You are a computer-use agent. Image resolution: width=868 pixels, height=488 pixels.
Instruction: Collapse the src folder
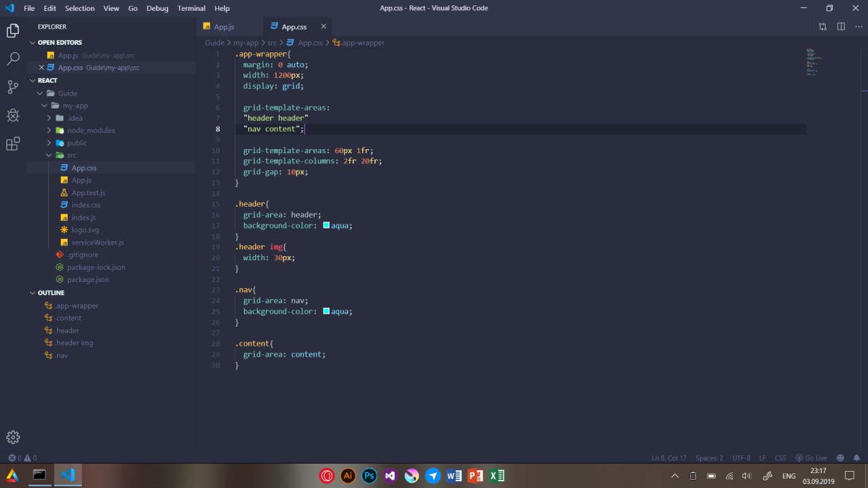pyautogui.click(x=71, y=155)
